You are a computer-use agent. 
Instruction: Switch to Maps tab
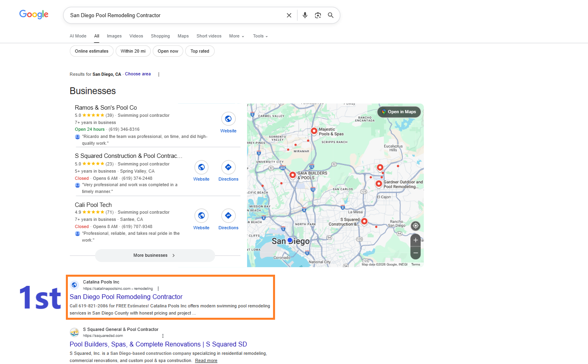click(x=183, y=36)
